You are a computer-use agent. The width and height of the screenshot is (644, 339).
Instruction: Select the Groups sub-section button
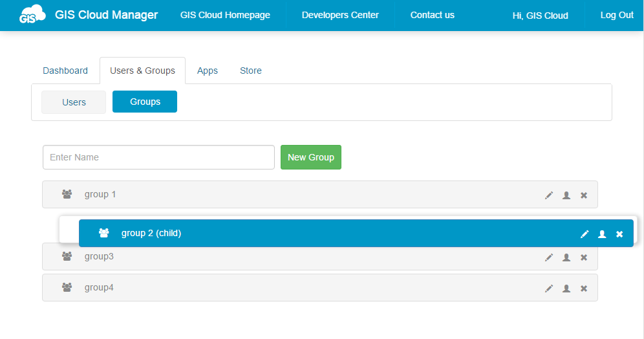click(x=145, y=102)
